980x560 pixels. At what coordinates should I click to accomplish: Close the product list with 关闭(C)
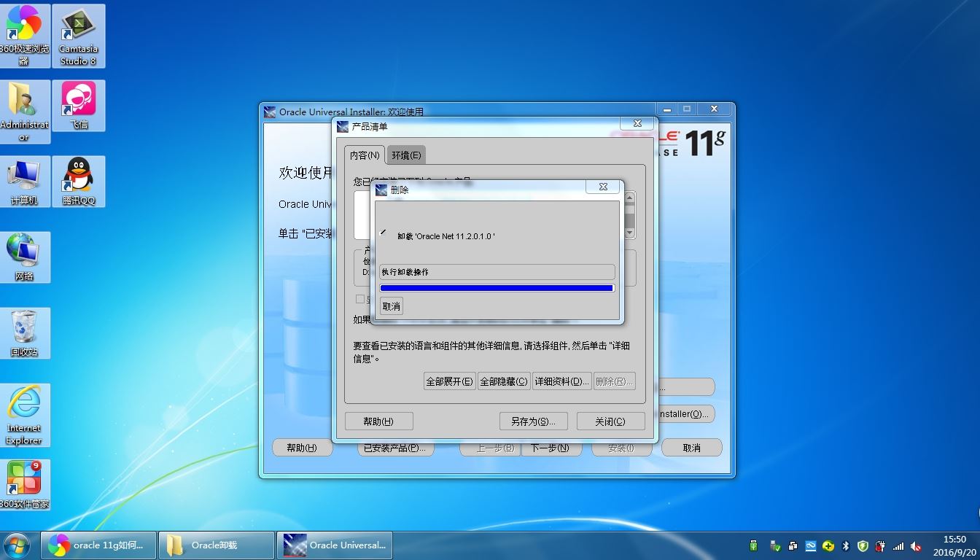[610, 421]
